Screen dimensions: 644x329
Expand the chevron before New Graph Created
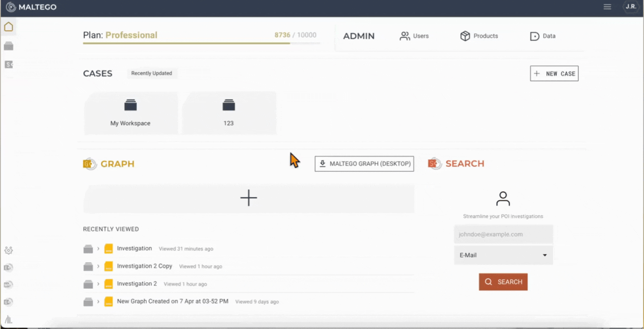click(98, 302)
